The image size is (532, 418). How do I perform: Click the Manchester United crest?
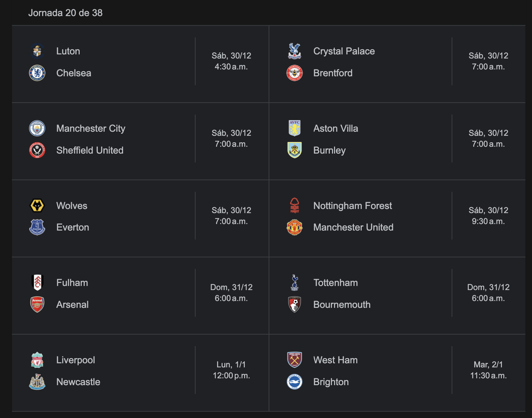pyautogui.click(x=294, y=227)
